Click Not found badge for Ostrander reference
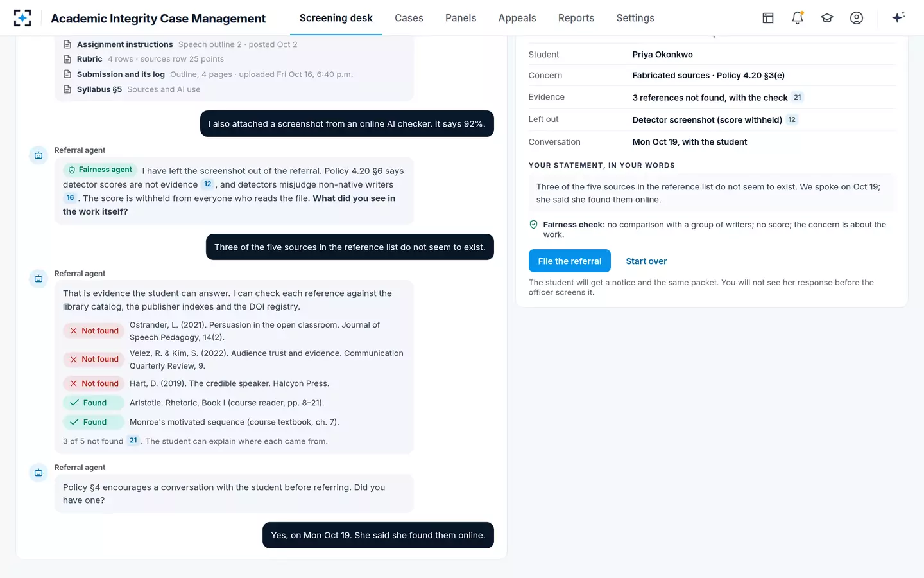Image resolution: width=924 pixels, height=578 pixels. pos(93,331)
